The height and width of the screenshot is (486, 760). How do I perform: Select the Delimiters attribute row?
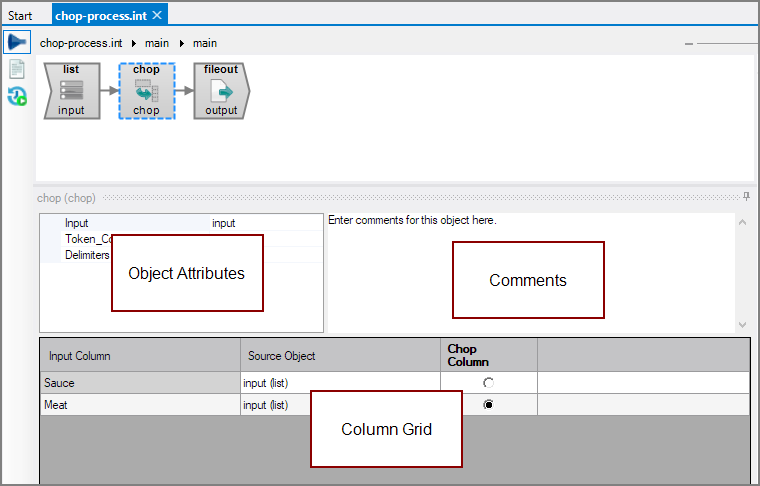[x=87, y=255]
